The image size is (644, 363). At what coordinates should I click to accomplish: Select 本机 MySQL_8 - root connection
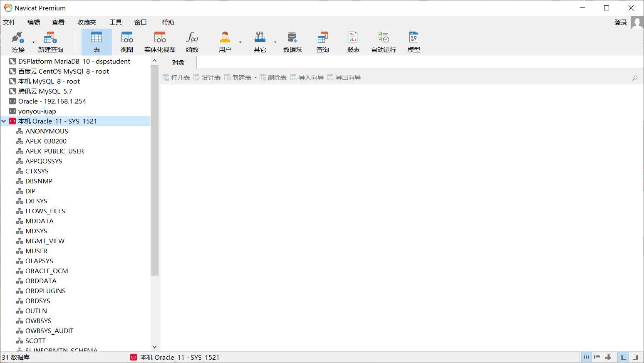(49, 81)
